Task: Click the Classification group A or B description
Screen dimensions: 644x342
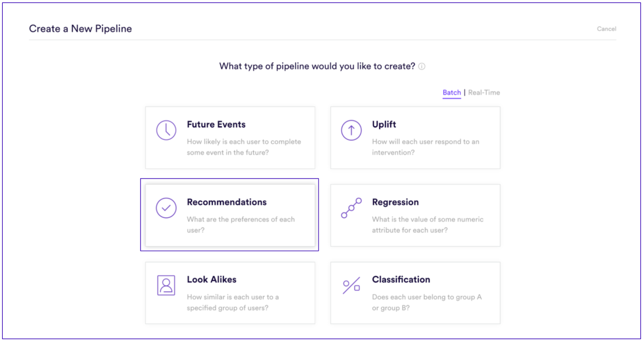Action: pyautogui.click(x=427, y=302)
